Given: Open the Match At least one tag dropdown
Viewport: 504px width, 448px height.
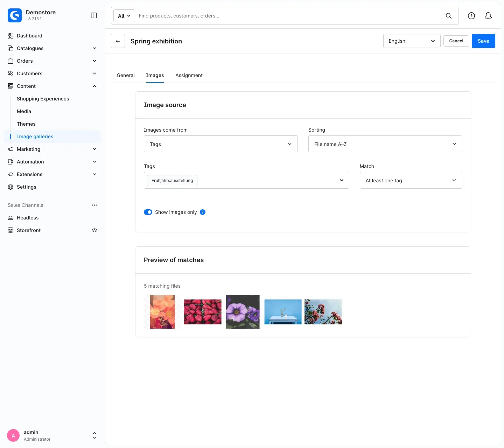Looking at the screenshot, I should click(411, 180).
